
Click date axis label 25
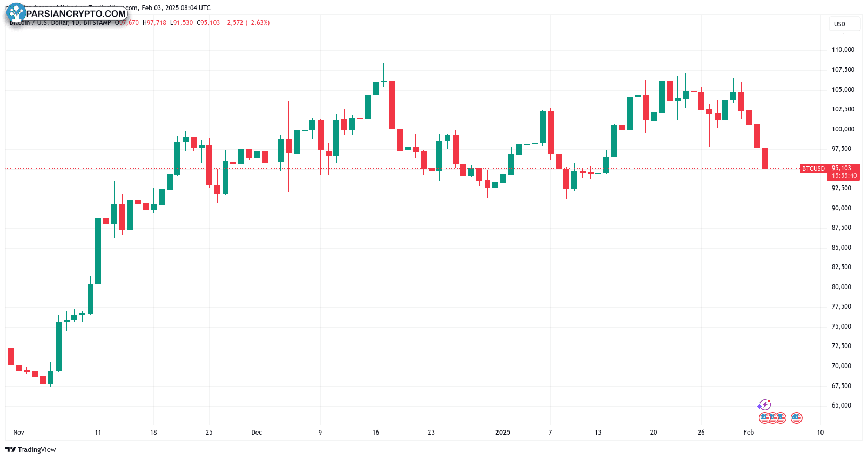[x=209, y=433]
